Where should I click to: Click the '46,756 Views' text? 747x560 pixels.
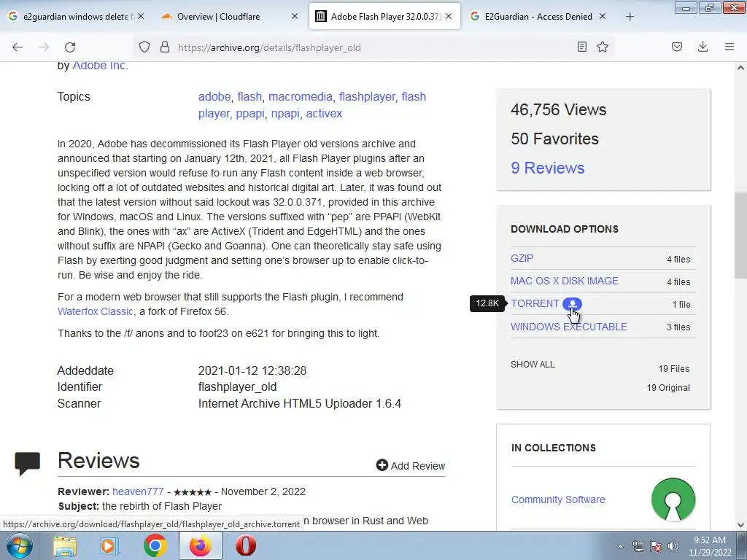click(x=558, y=109)
